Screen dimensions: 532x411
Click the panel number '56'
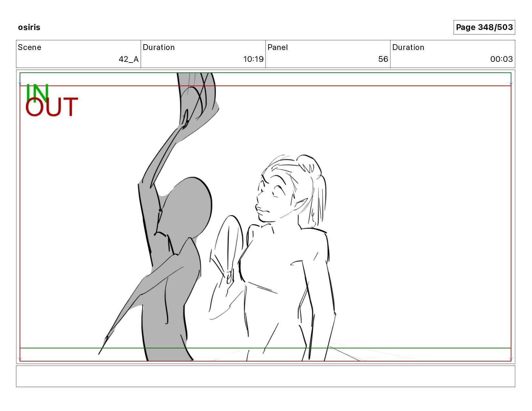click(x=383, y=59)
